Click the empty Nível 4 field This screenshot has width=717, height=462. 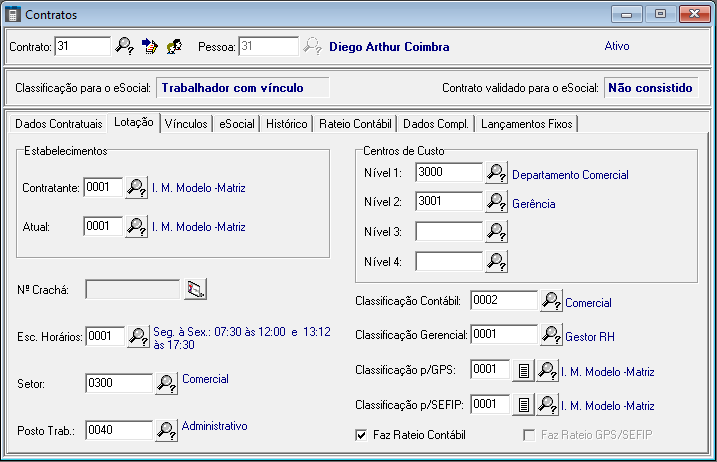(449, 261)
